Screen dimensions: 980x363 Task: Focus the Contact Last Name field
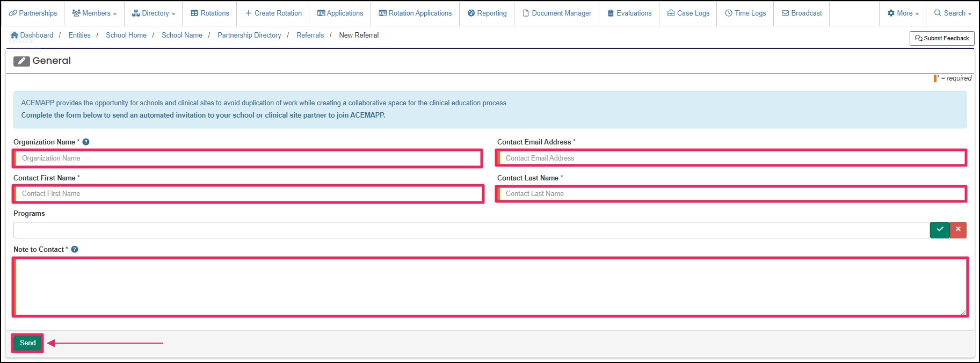click(x=731, y=193)
